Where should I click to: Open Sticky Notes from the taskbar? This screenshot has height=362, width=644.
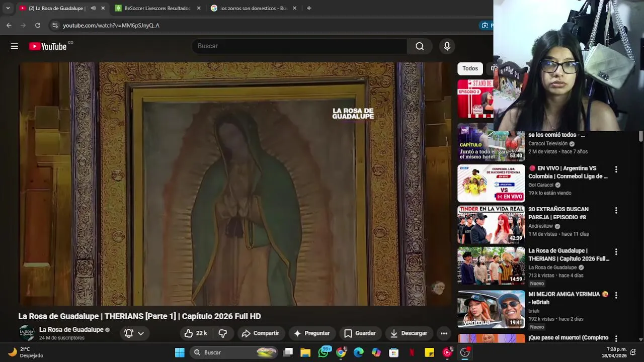[429, 352]
